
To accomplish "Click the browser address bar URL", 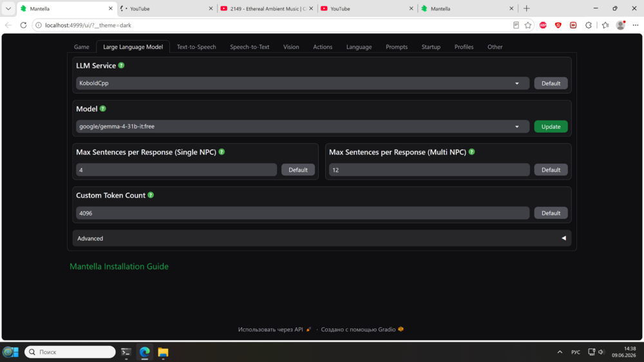I will tap(88, 25).
